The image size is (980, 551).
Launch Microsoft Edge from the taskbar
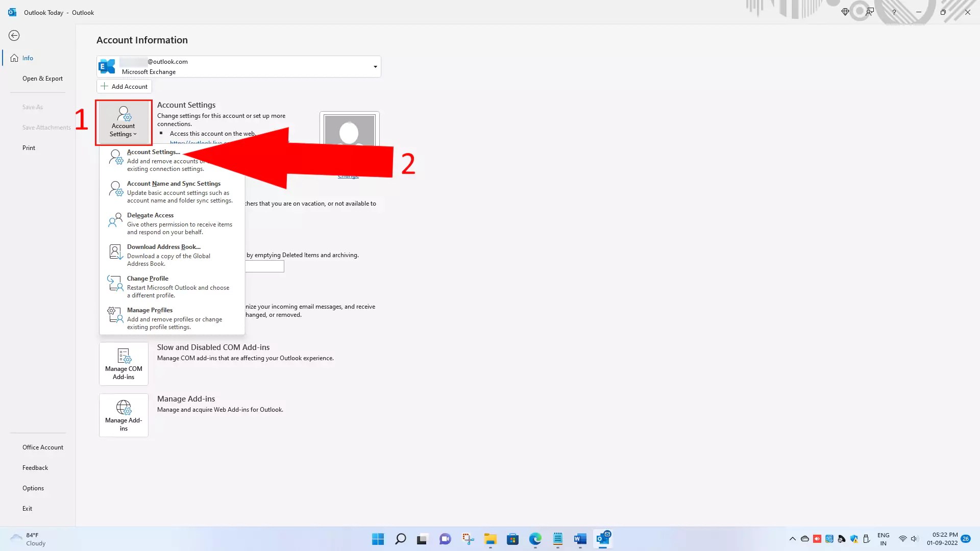coord(535,539)
